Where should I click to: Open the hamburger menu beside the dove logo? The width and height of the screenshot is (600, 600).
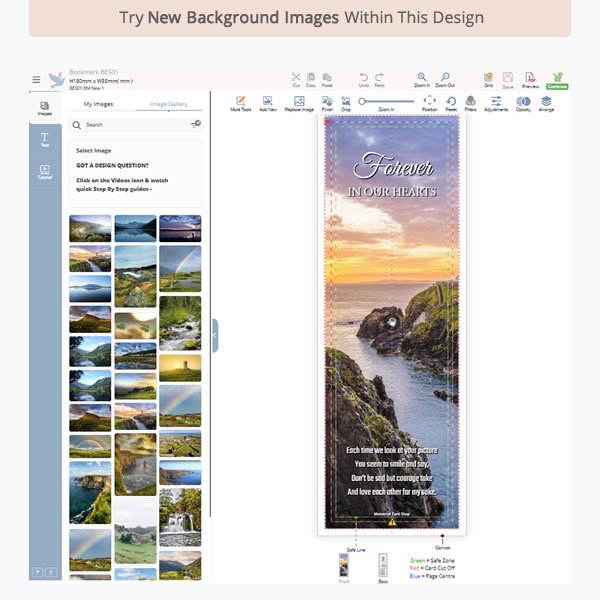[36, 80]
